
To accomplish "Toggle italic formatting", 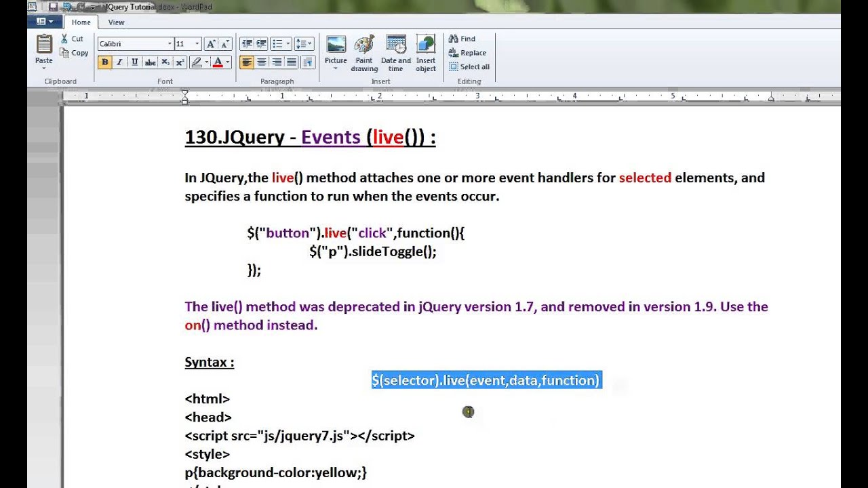I will 119,62.
